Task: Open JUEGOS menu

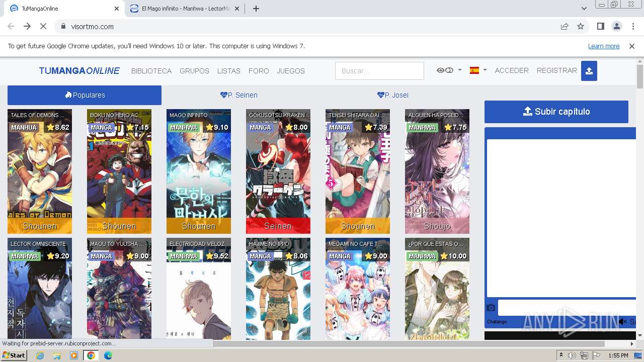Action: 291,71
